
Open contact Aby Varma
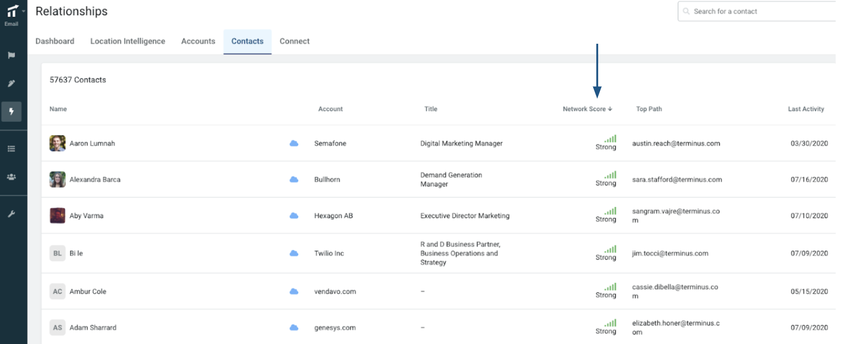pyautogui.click(x=86, y=215)
